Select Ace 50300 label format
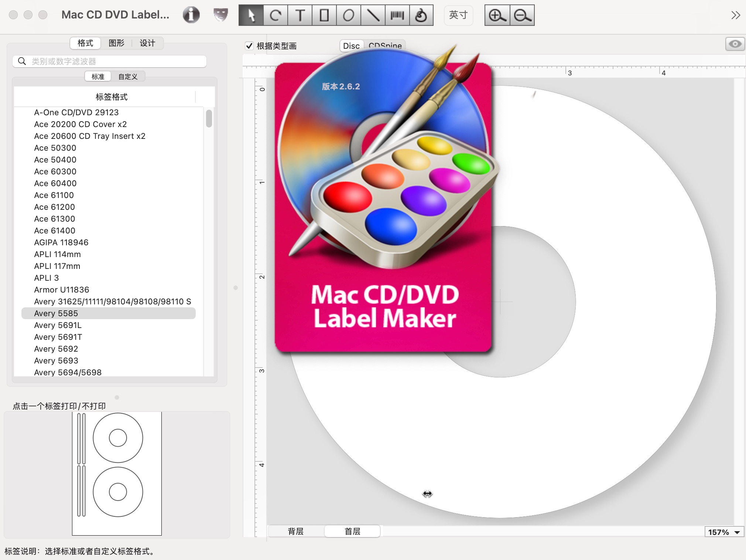The width and height of the screenshot is (746, 560). pyautogui.click(x=109, y=148)
